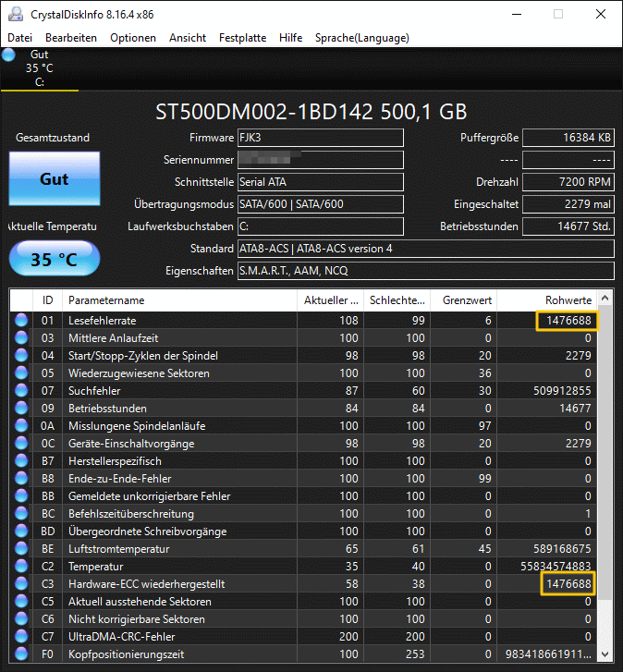Click status orb in Lesefehlerrate row
Image resolution: width=623 pixels, height=672 pixels.
tap(21, 320)
